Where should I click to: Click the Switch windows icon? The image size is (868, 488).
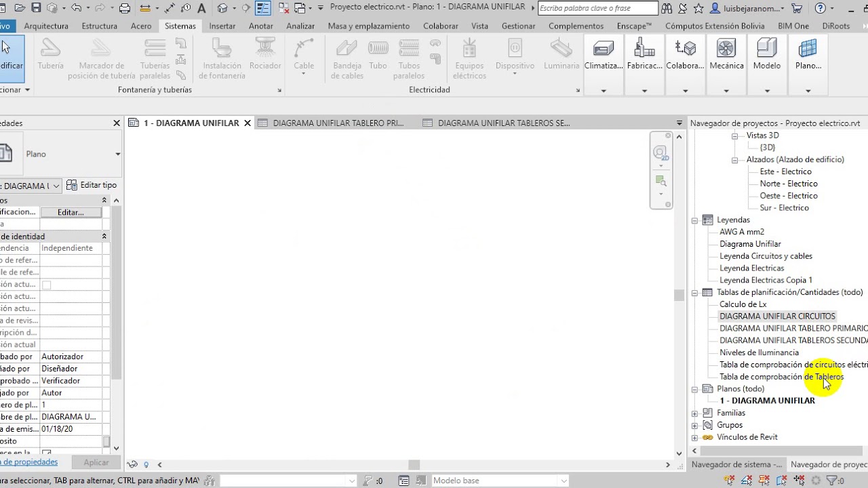click(301, 8)
